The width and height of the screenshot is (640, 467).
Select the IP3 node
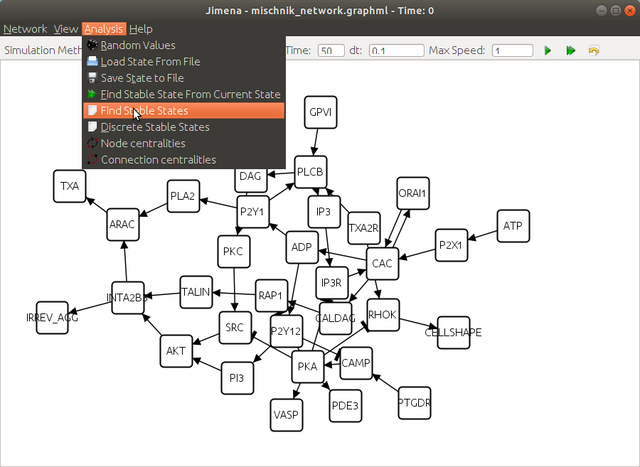[x=324, y=211]
